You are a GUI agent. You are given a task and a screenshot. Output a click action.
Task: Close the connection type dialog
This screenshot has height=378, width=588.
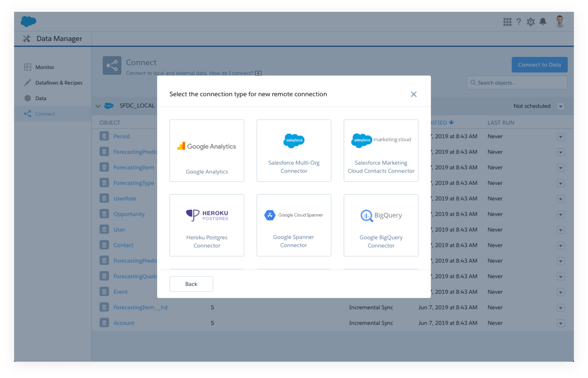point(414,94)
